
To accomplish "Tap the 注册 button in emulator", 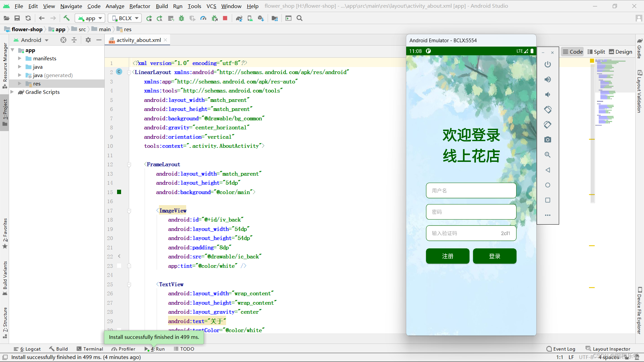I will (447, 256).
